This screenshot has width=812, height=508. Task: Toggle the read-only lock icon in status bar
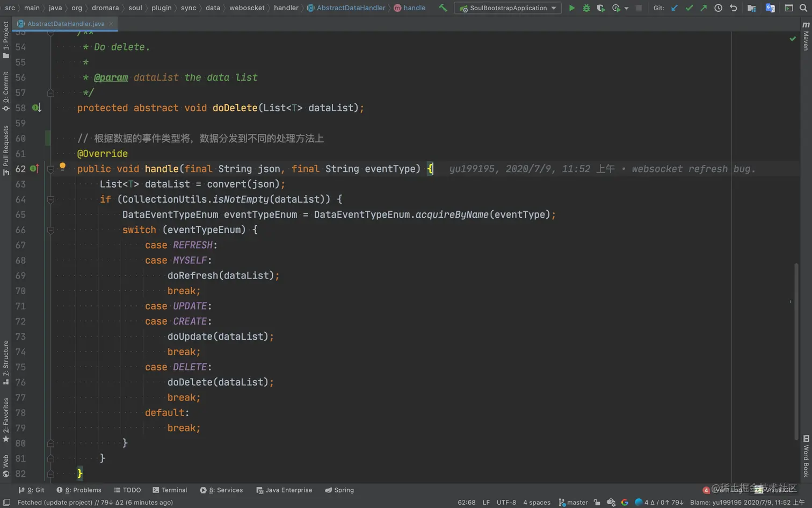coord(597,503)
